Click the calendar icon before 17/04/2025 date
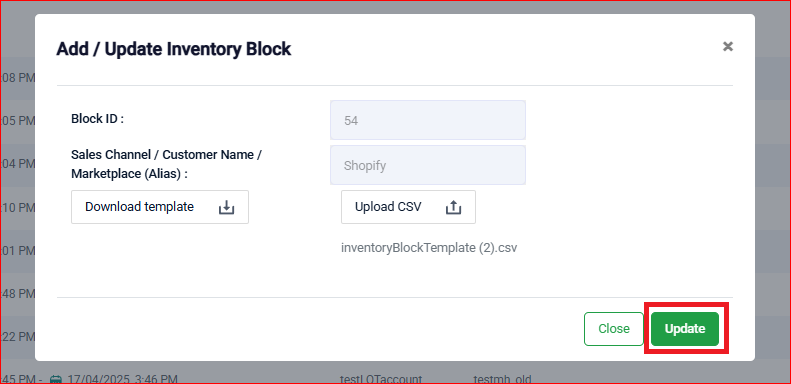This screenshot has height=384, width=791. (56, 378)
